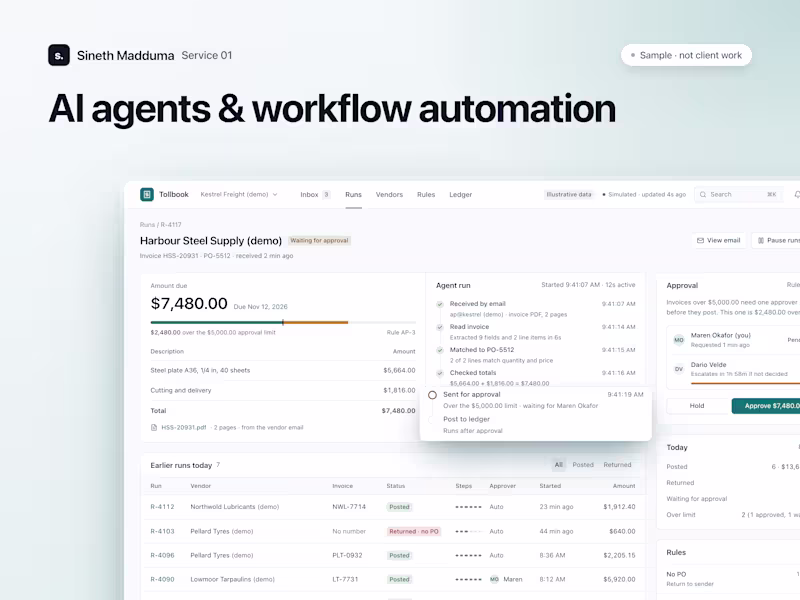The height and width of the screenshot is (600, 800).
Task: Open run R-4112 in the table
Action: (162, 507)
